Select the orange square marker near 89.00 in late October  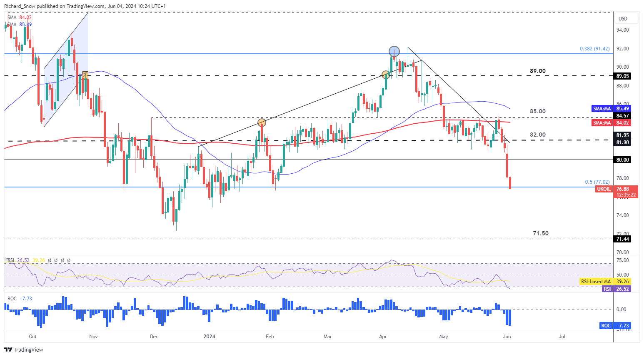[85, 75]
